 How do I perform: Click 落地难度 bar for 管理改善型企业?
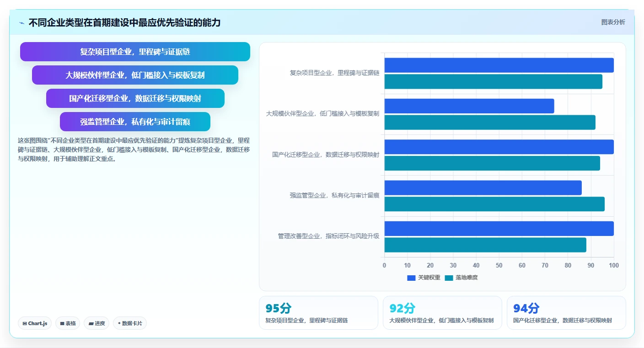click(485, 245)
